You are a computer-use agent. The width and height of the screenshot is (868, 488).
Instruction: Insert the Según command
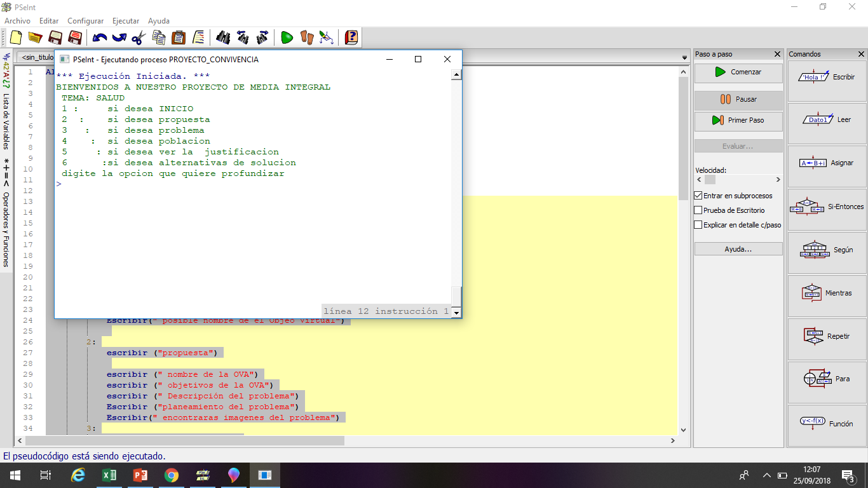827,250
